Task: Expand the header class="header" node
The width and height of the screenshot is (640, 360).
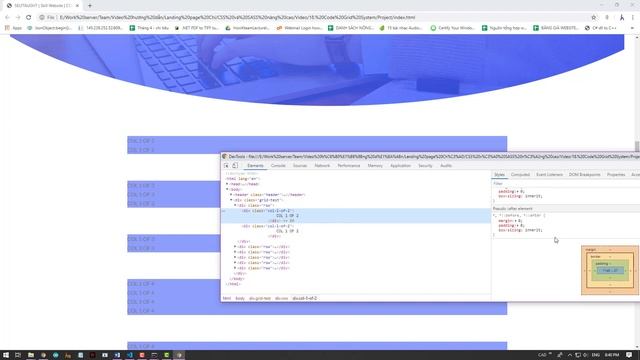Action: point(231,195)
